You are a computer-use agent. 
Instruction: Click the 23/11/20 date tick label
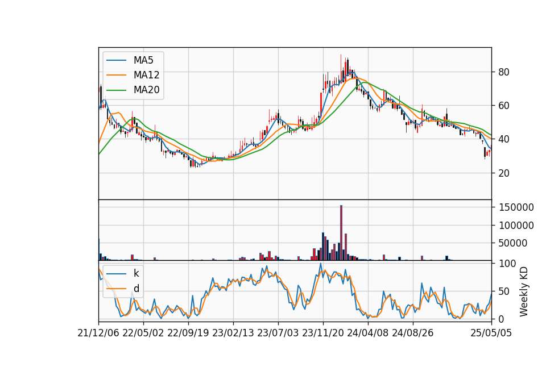pyautogui.click(x=323, y=333)
